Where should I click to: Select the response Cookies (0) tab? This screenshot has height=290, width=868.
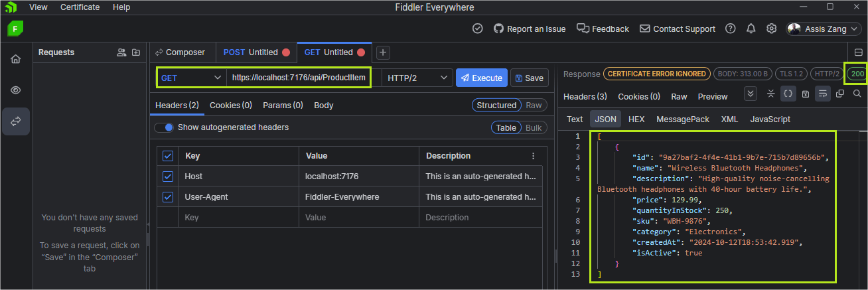tap(638, 97)
